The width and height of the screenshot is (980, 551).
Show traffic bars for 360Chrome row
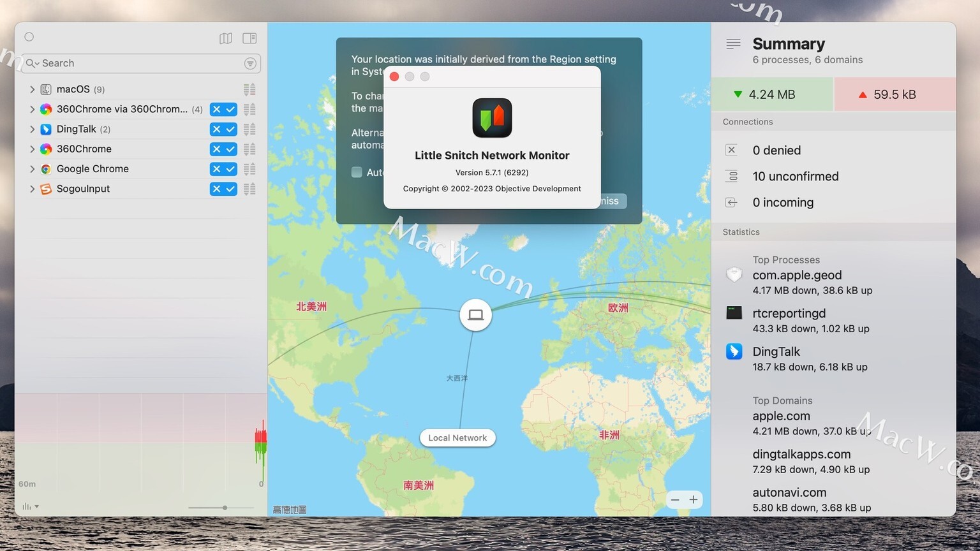point(249,149)
